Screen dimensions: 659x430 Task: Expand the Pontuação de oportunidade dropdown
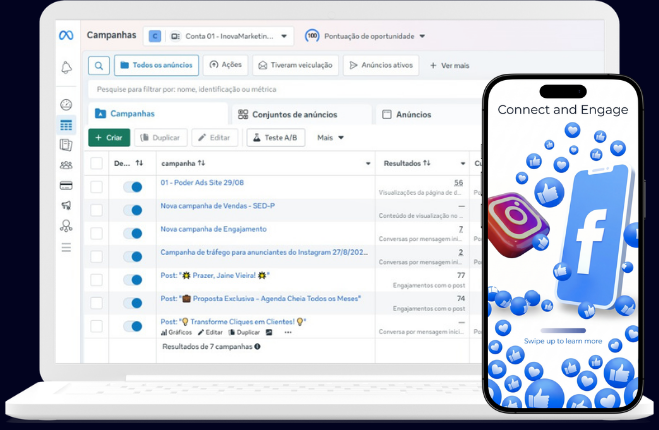pos(422,37)
